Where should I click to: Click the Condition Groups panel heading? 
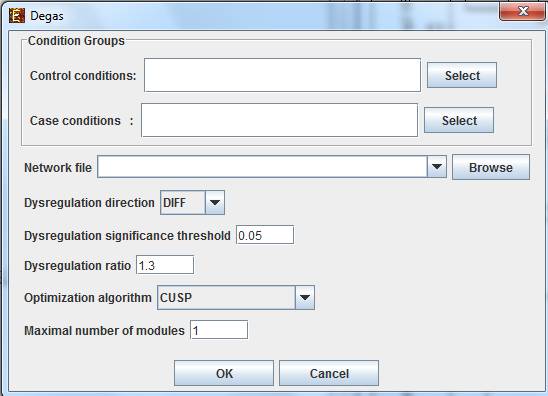[76, 41]
